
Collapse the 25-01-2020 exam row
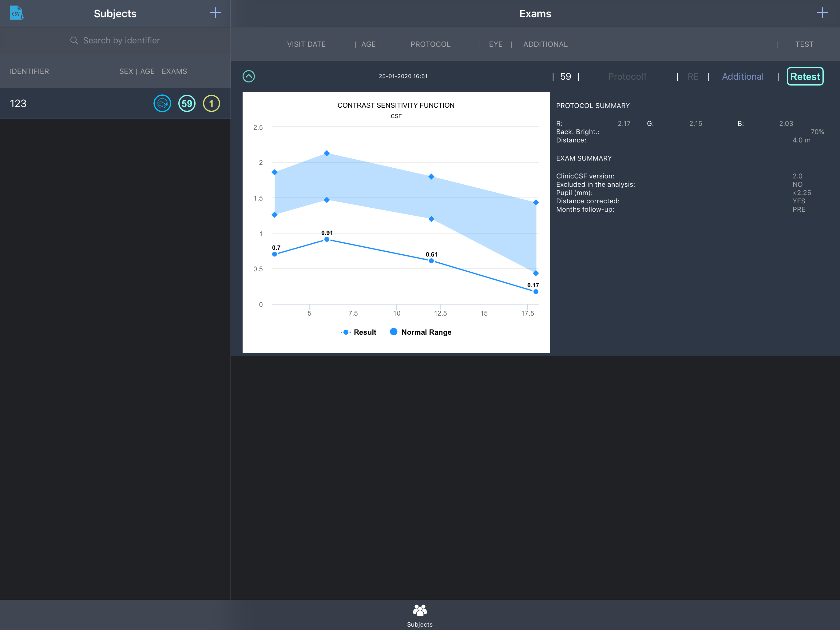point(249,76)
